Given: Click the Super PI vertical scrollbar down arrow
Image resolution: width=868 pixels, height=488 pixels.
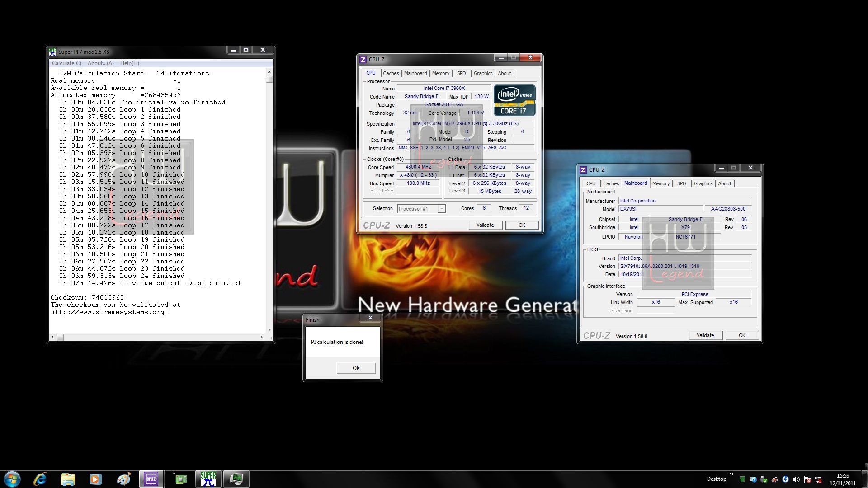Looking at the screenshot, I should tap(269, 330).
